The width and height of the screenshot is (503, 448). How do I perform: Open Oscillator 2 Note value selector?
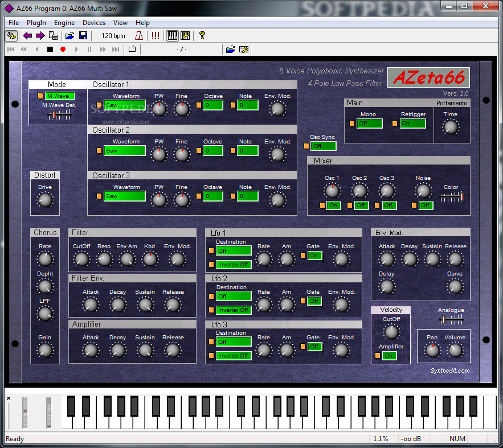(x=248, y=151)
